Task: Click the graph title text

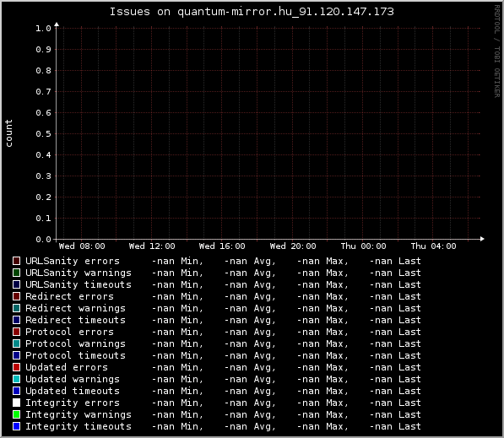Action: [252, 12]
